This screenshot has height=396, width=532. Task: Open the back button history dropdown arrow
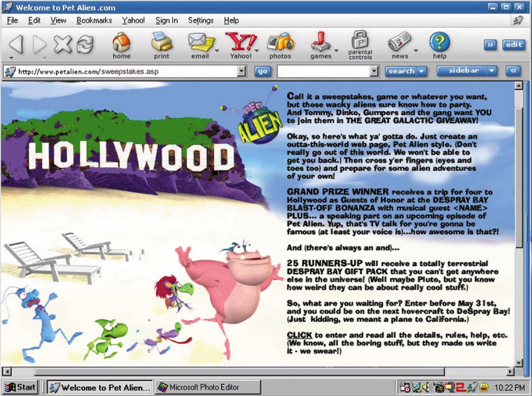[11, 58]
